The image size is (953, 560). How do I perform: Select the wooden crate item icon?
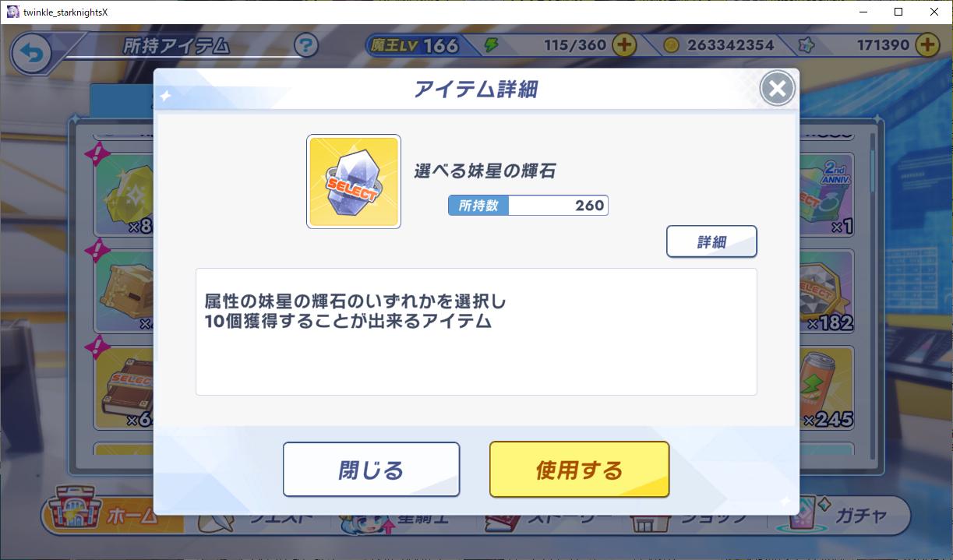[125, 292]
